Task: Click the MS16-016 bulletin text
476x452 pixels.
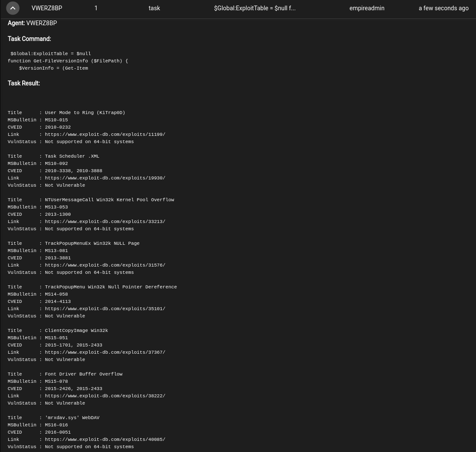Action: click(56, 425)
